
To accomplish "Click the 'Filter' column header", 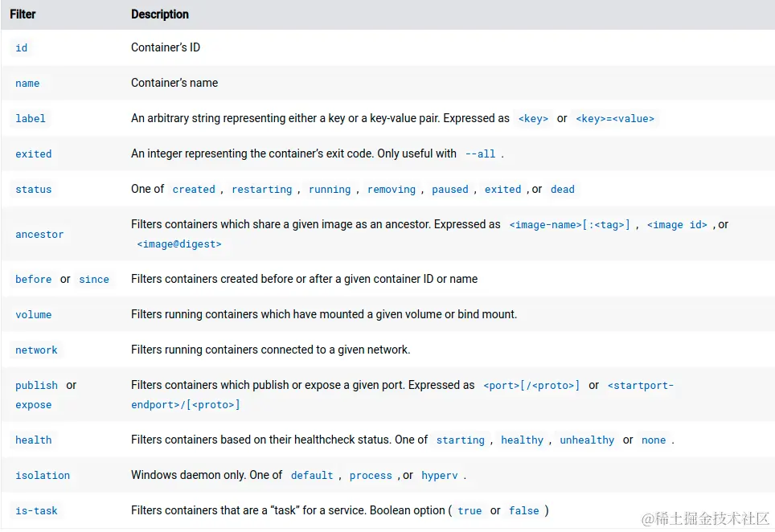I will 23,14.
